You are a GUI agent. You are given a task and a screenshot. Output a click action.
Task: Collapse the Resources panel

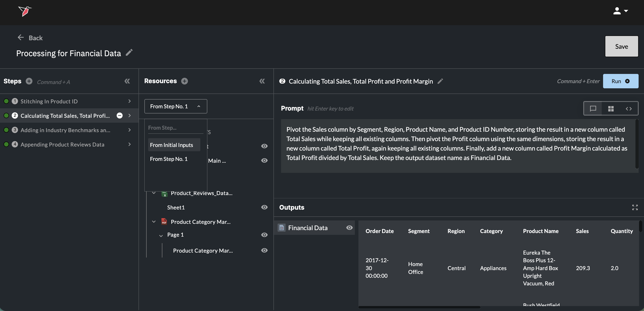click(262, 81)
